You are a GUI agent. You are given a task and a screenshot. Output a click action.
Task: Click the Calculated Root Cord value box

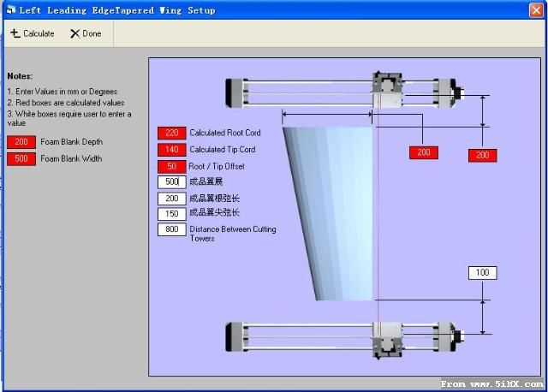click(x=171, y=133)
